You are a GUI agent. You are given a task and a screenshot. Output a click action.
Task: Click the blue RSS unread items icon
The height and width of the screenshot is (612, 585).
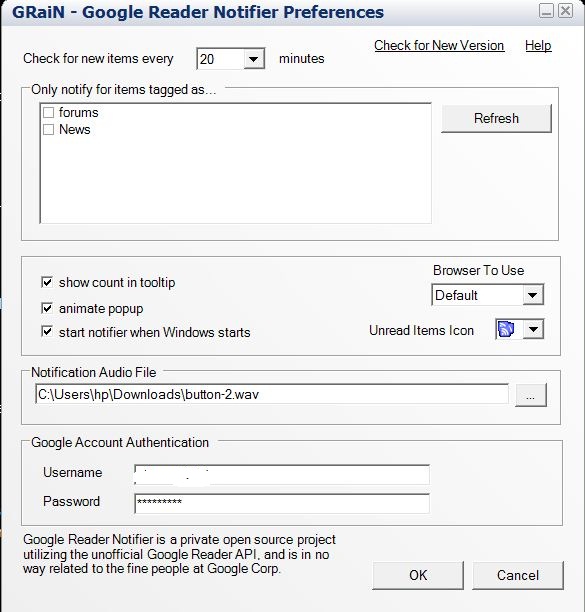[506, 329]
